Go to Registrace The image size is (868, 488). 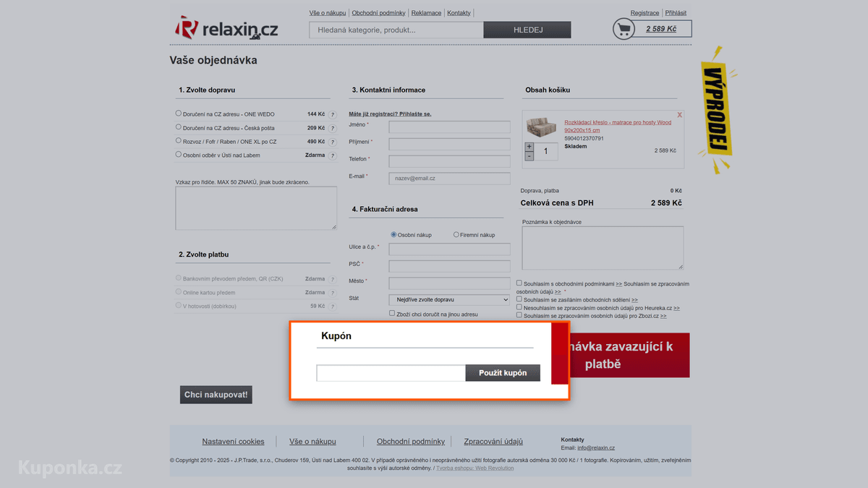[644, 13]
